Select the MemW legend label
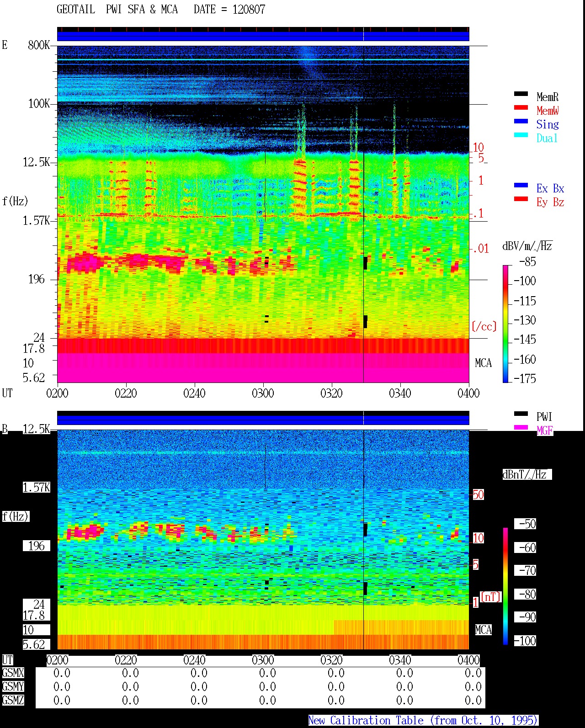This screenshot has width=585, height=728. click(x=548, y=111)
